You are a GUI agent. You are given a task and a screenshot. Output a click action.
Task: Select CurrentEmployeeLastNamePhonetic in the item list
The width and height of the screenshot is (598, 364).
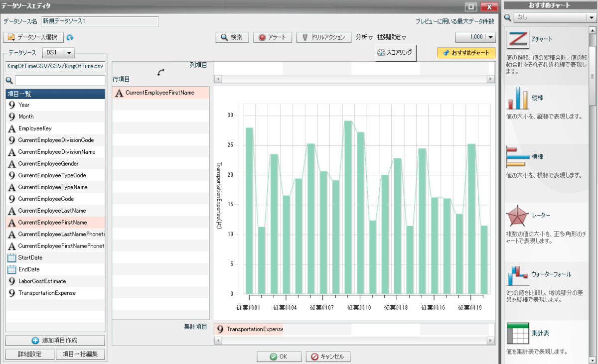(x=55, y=234)
